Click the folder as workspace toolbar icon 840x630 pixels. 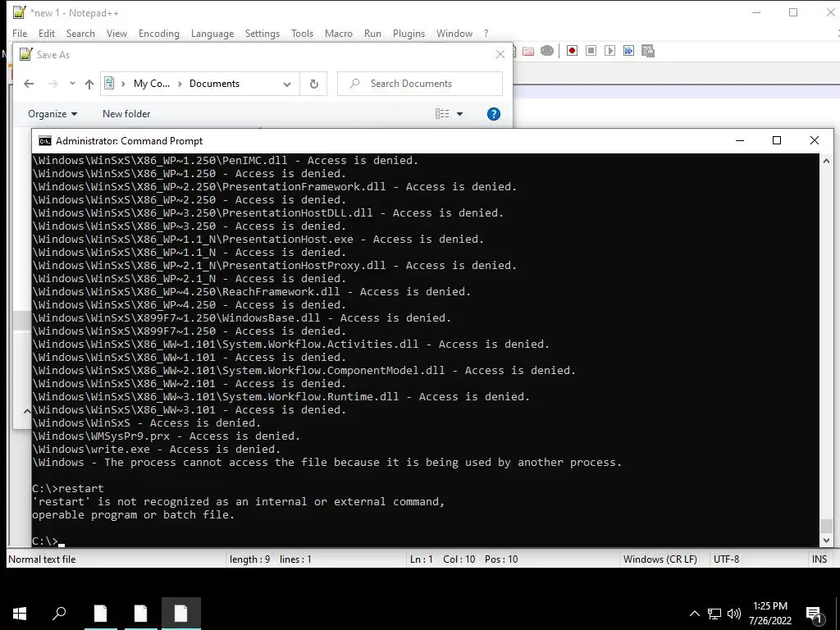[528, 51]
